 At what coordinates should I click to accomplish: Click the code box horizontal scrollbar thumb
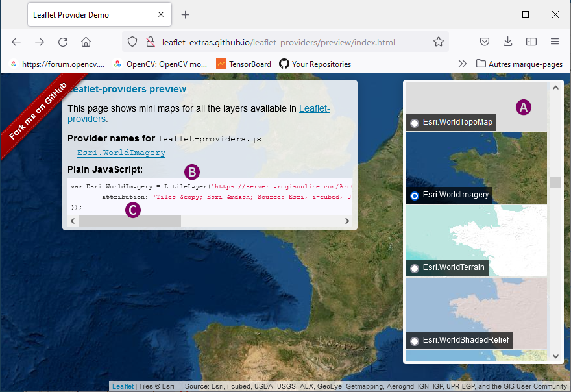[x=130, y=221]
